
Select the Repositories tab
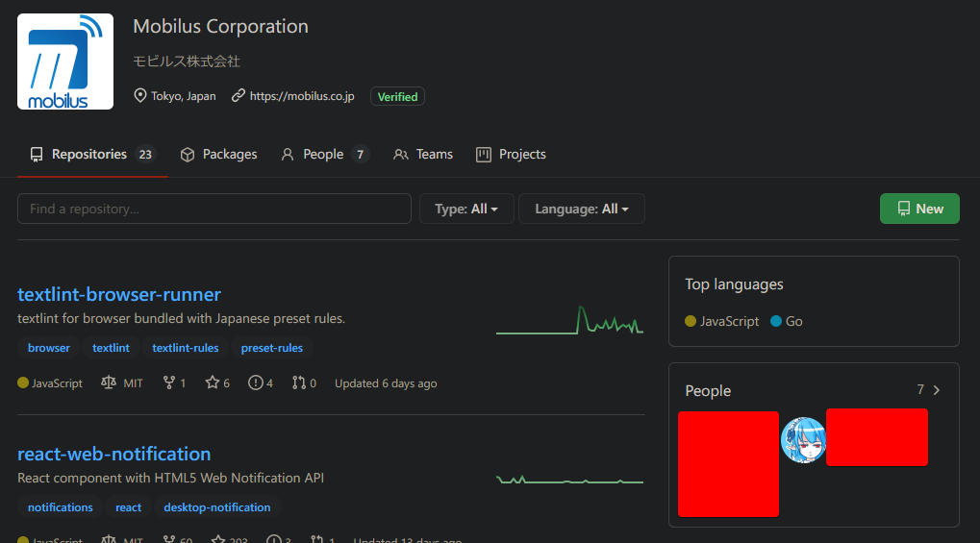point(92,155)
